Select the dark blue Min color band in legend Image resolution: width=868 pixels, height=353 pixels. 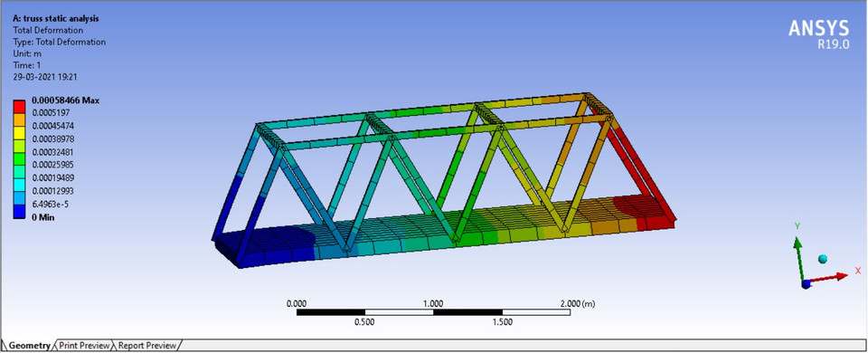click(19, 210)
